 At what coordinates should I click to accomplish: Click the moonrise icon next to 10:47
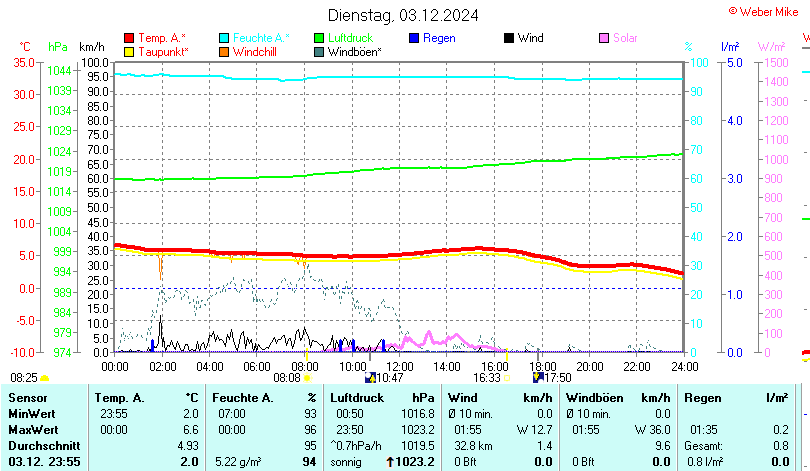point(370,378)
